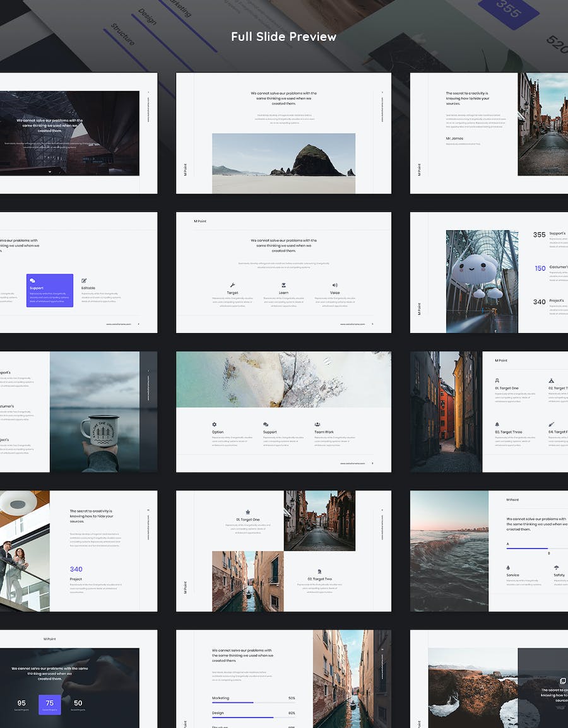568x728 pixels.
Task: Click the gear icon above Option
Action: point(214,425)
